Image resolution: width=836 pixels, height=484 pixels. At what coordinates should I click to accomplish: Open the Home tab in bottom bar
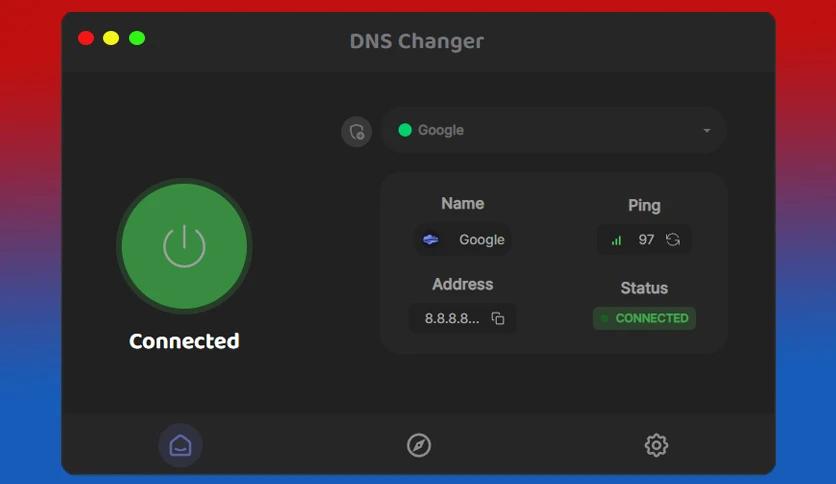[180, 445]
